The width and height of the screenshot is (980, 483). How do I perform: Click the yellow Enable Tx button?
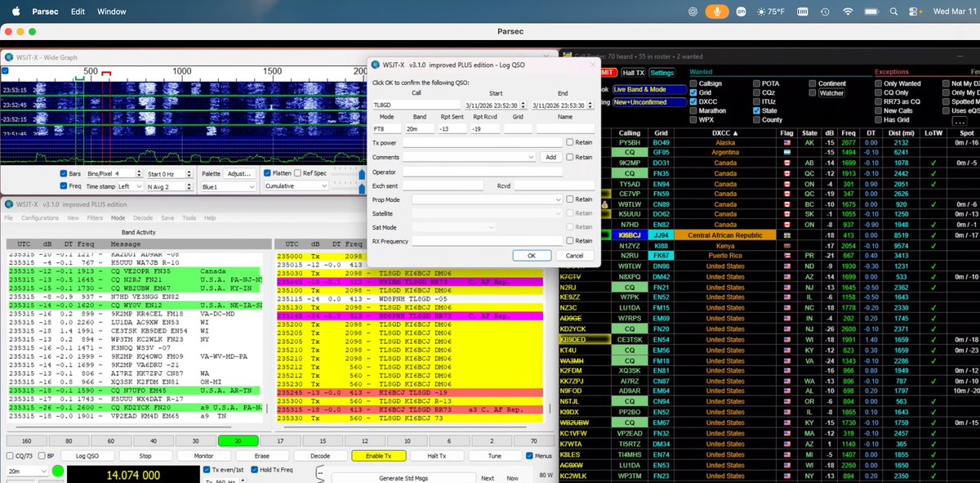(x=378, y=456)
